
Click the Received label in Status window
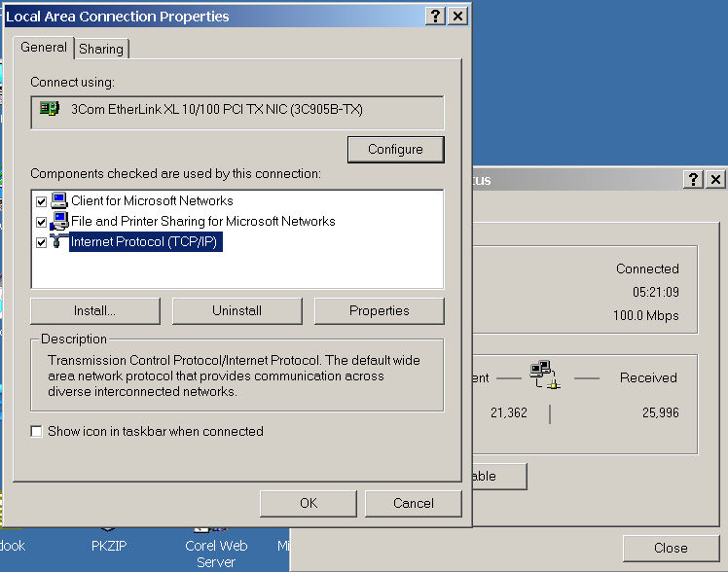click(648, 377)
